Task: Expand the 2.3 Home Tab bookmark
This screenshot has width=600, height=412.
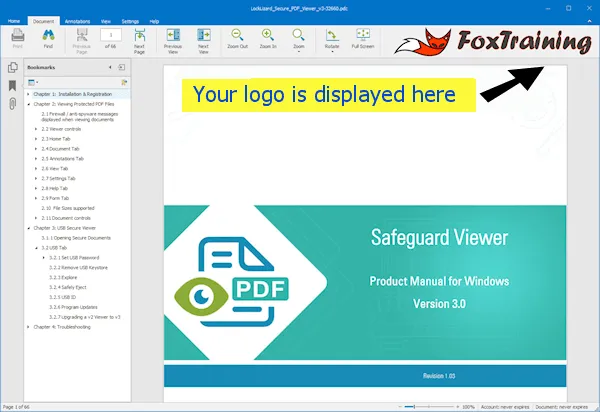Action: [x=36, y=139]
